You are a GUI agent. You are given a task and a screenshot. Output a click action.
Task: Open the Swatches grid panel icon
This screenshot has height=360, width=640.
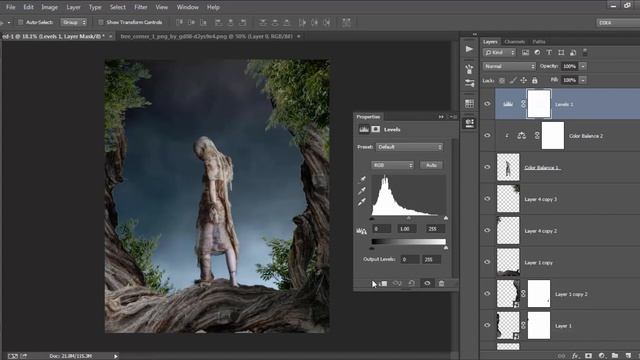tap(469, 103)
